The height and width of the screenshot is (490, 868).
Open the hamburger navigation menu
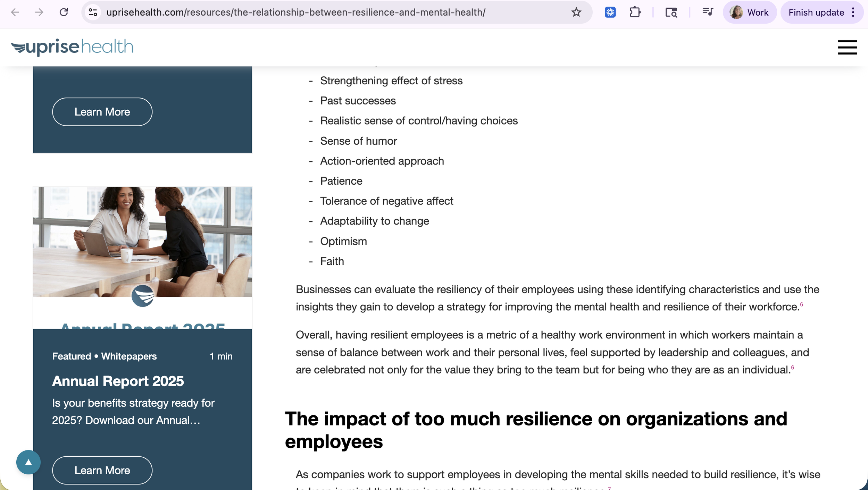(847, 47)
